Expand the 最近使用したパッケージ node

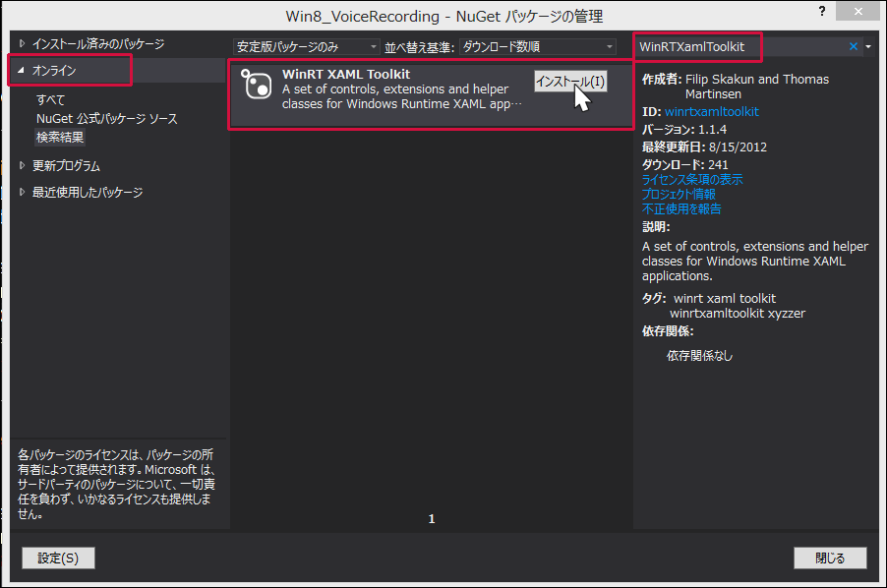pyautogui.click(x=22, y=192)
